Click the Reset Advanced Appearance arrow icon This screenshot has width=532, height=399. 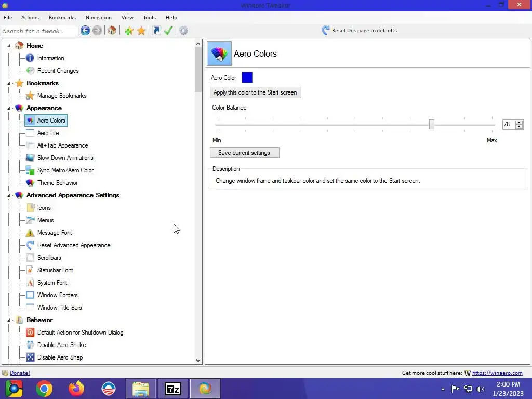[x=30, y=245]
